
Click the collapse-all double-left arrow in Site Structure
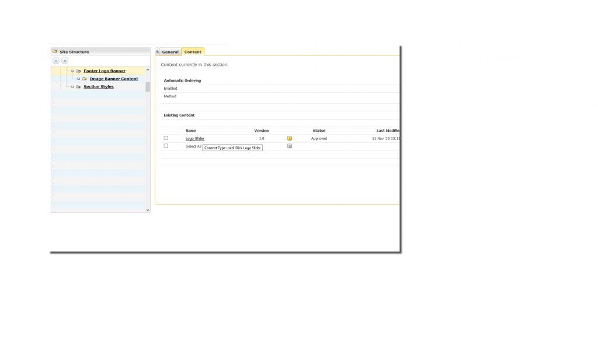56,61
